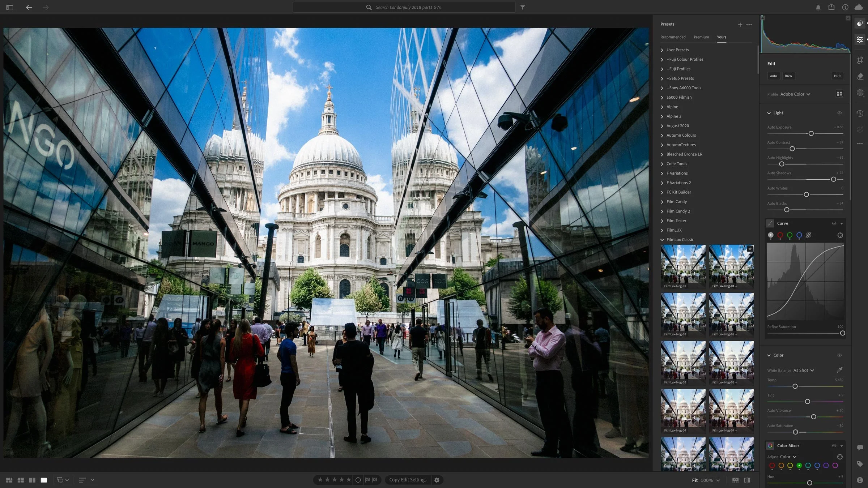Screen dimensions: 868x488
Task: Flag the photo as picked
Action: [x=367, y=480]
